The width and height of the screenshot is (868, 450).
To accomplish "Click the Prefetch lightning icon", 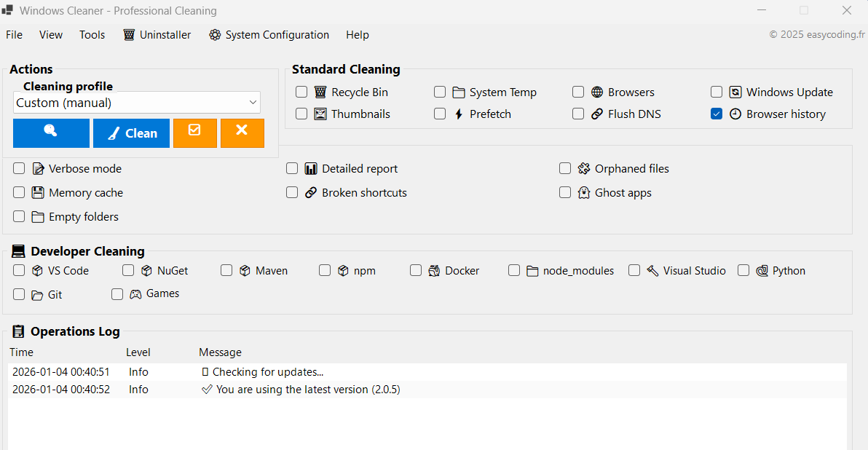I will click(458, 114).
